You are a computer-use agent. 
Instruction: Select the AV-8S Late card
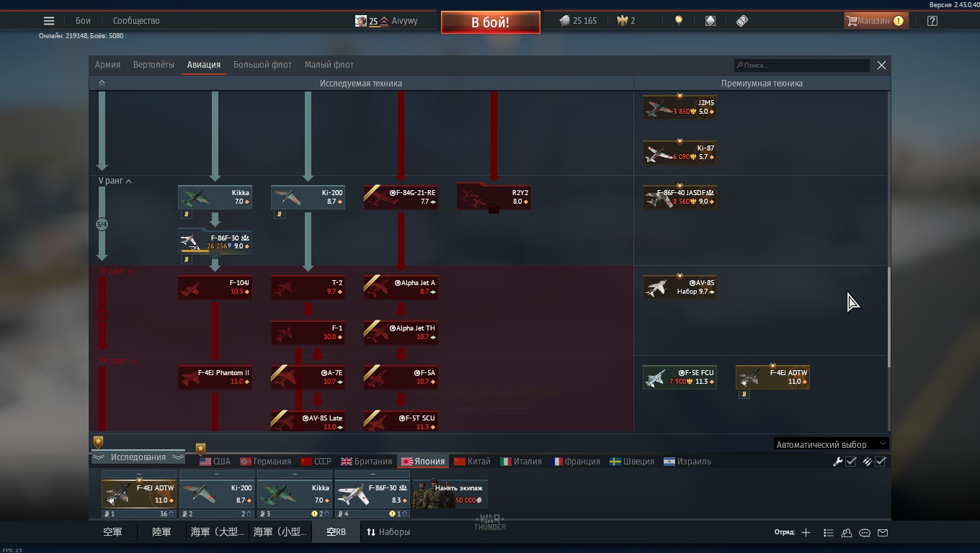pos(308,421)
